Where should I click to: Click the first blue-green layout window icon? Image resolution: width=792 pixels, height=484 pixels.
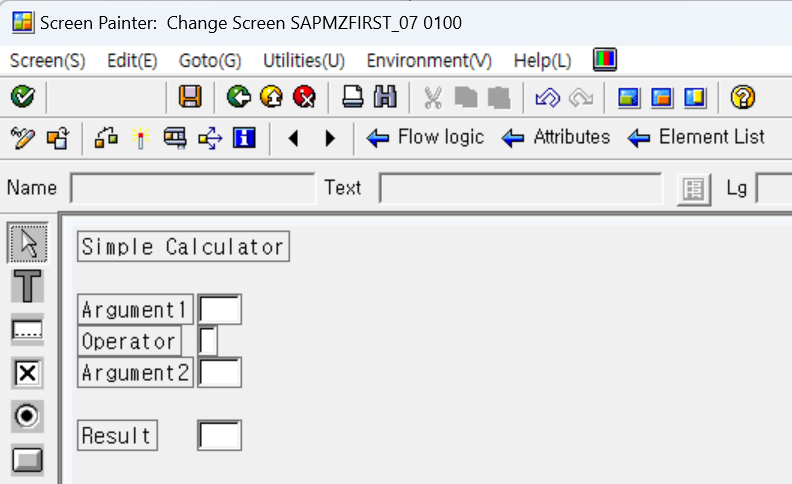tap(629, 97)
